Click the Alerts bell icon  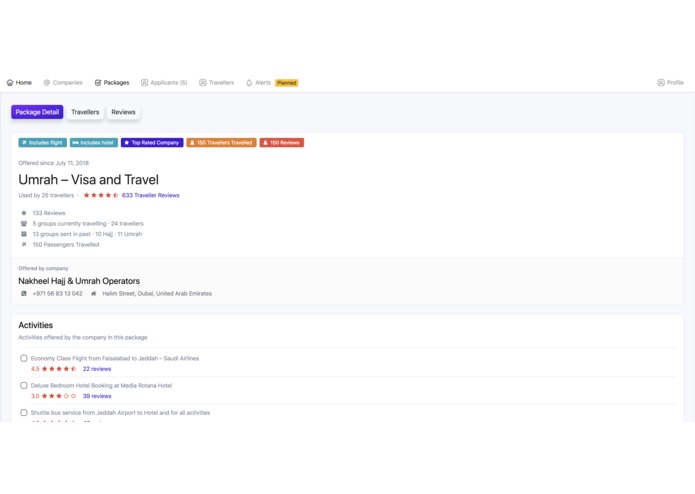tap(249, 83)
